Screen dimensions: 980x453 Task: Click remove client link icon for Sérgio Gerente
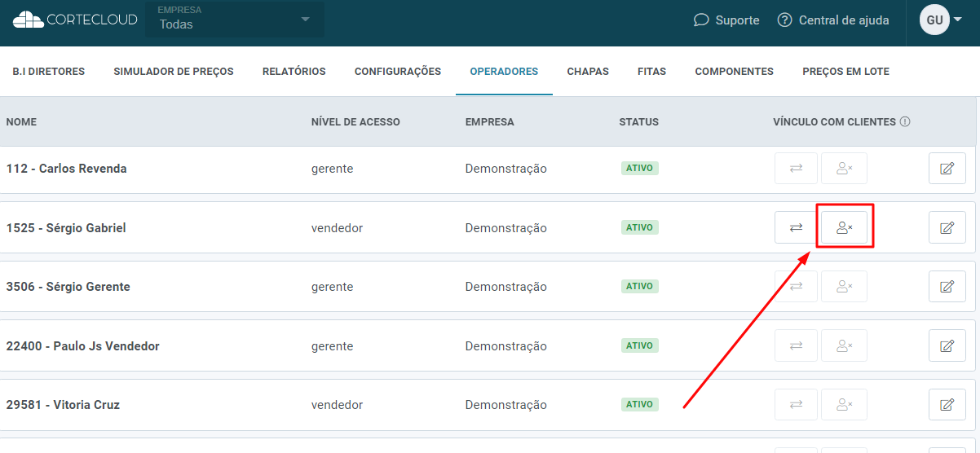pyautogui.click(x=844, y=286)
